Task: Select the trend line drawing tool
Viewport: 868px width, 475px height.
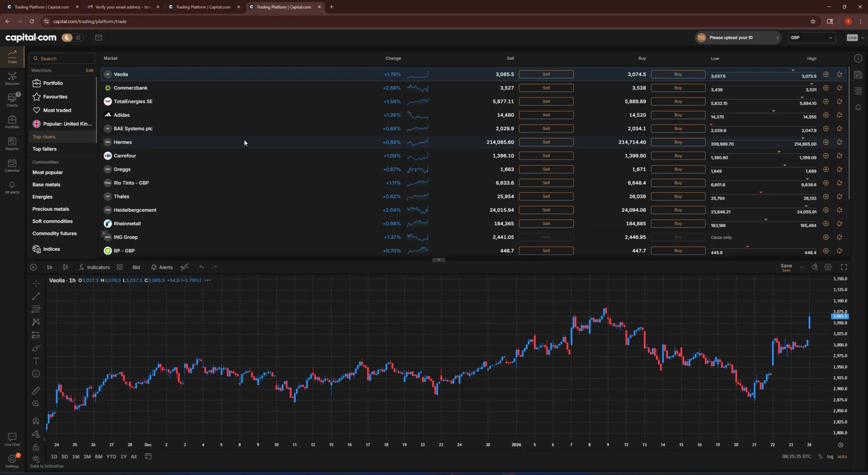Action: point(36,296)
